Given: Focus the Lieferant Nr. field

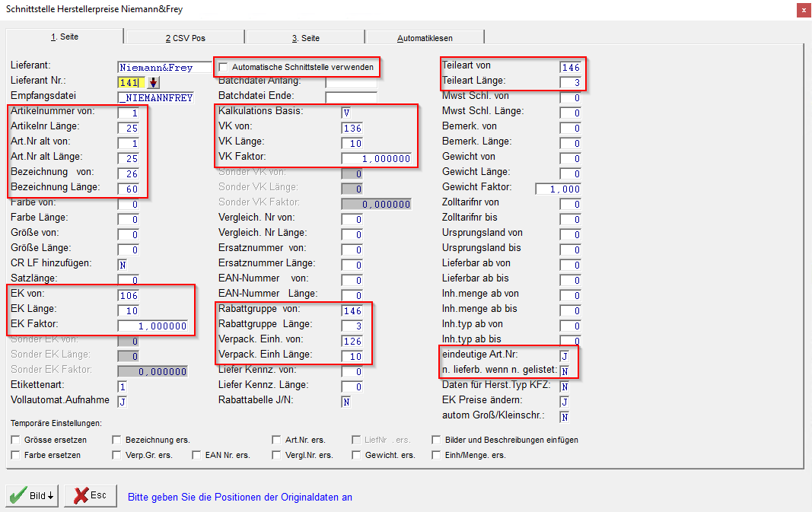Looking at the screenshot, I should click(x=132, y=82).
